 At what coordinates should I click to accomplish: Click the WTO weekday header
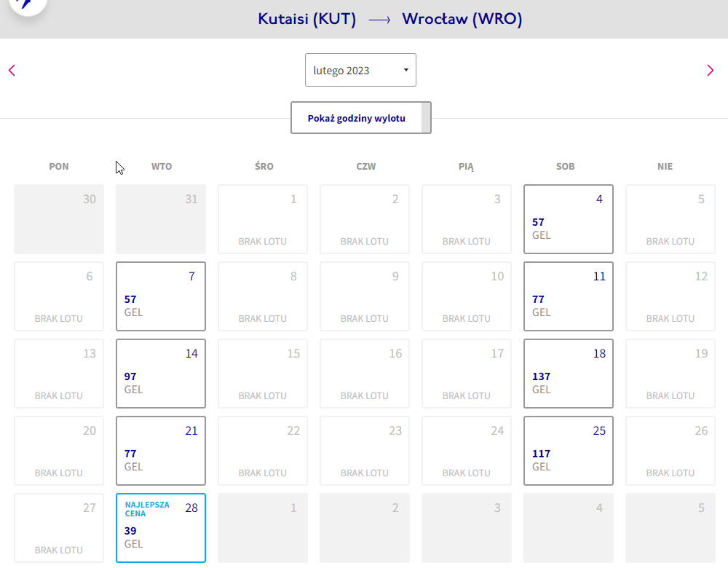(x=162, y=166)
